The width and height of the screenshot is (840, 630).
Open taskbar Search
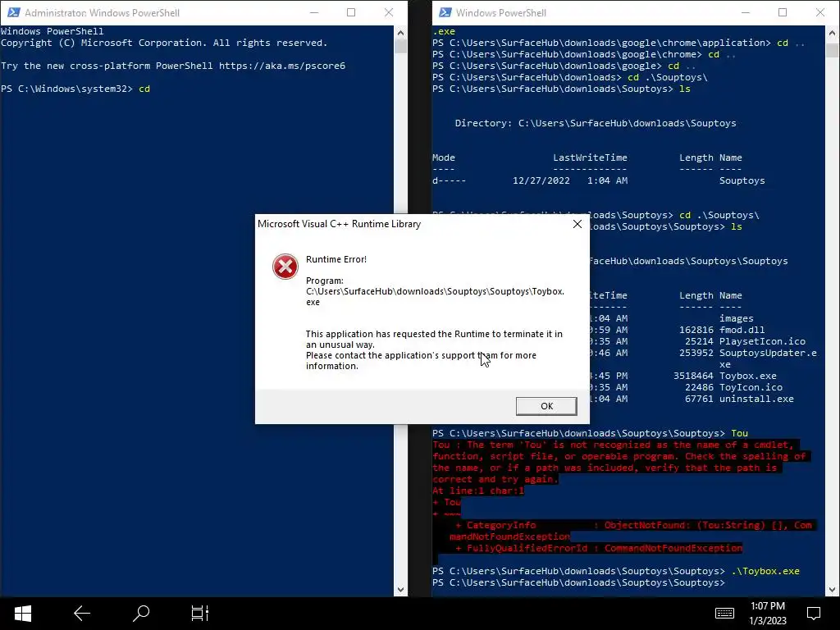tap(141, 614)
